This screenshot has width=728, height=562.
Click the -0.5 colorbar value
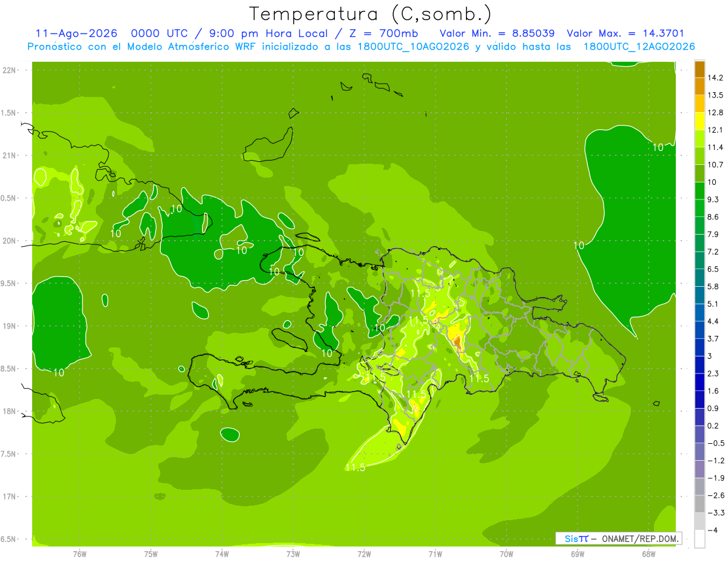click(x=716, y=443)
